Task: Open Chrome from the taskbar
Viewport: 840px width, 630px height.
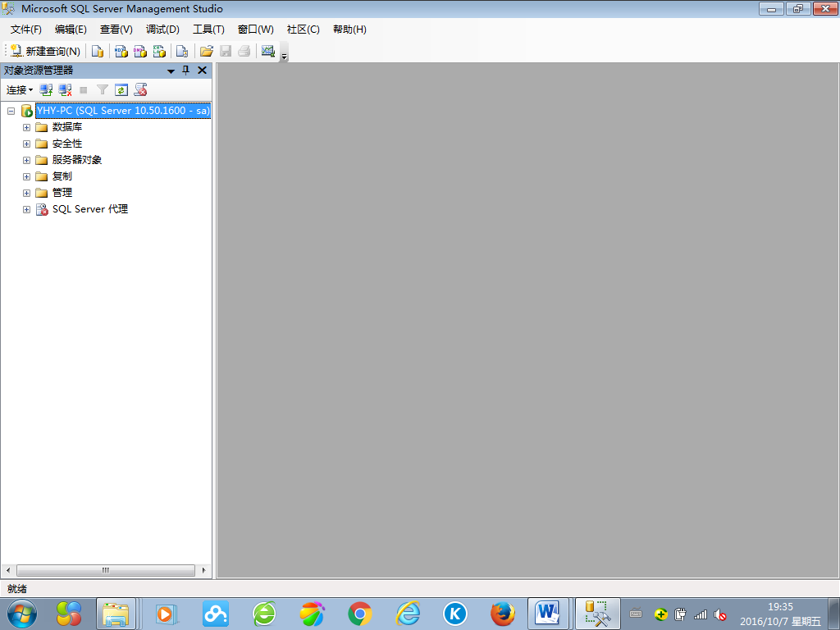Action: (x=360, y=614)
